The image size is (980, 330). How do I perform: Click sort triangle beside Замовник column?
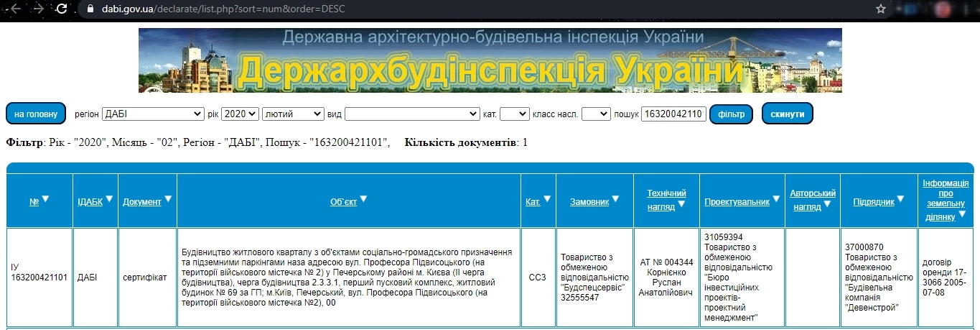coord(616,199)
